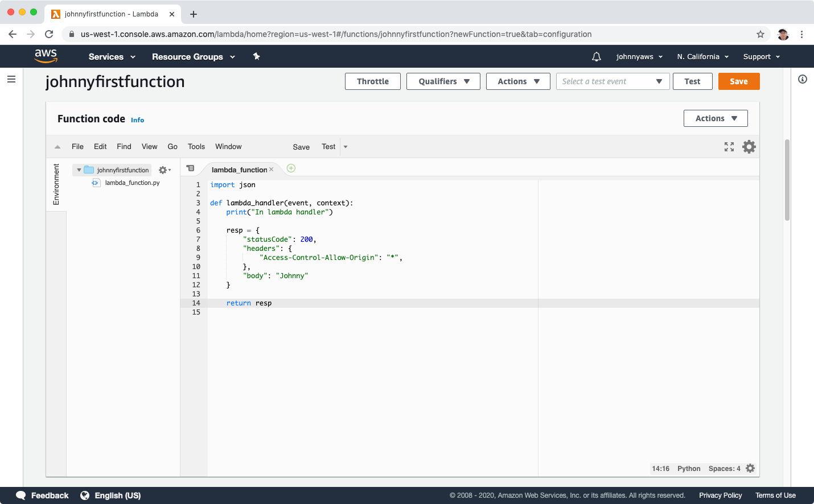The image size is (814, 504).
Task: Open the function Actions dropdown
Action: (x=518, y=81)
